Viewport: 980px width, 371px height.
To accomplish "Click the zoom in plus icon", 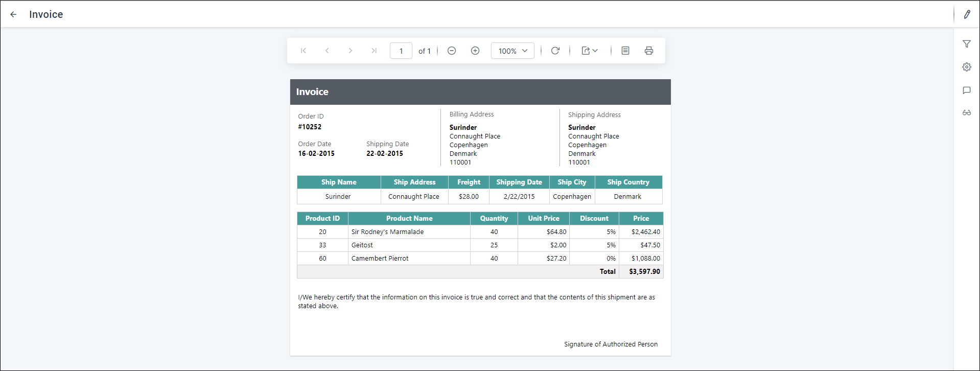I will pos(475,51).
